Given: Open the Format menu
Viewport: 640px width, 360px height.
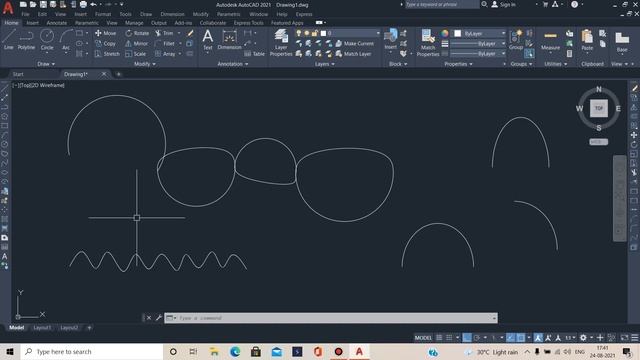Looking at the screenshot, I should click(x=103, y=14).
